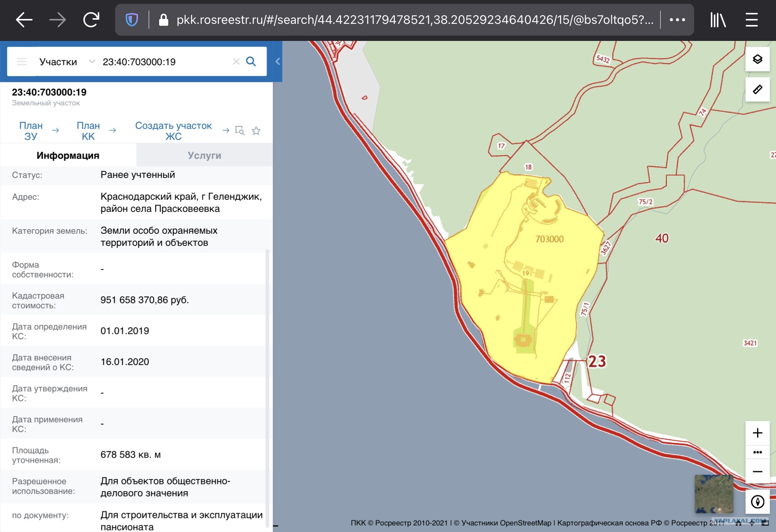Zoom out on the map
The width and height of the screenshot is (776, 532).
click(757, 471)
